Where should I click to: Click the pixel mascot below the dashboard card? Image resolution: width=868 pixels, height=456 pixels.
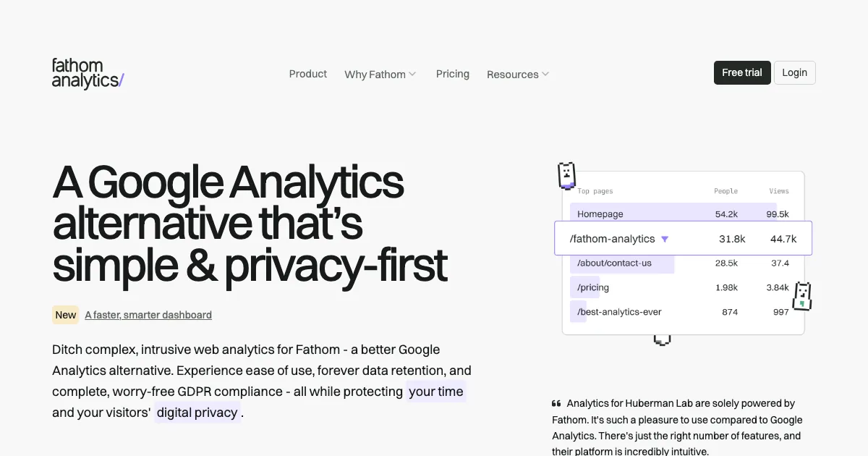coord(662,339)
